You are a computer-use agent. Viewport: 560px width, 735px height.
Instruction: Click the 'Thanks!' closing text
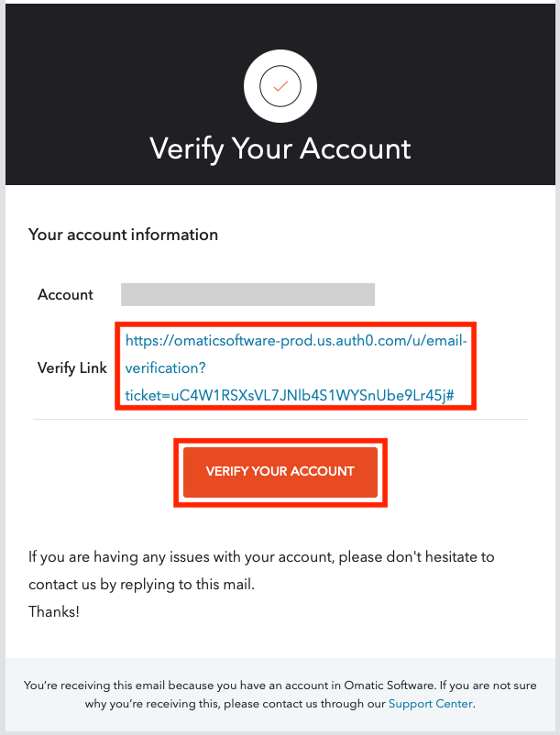coord(54,611)
